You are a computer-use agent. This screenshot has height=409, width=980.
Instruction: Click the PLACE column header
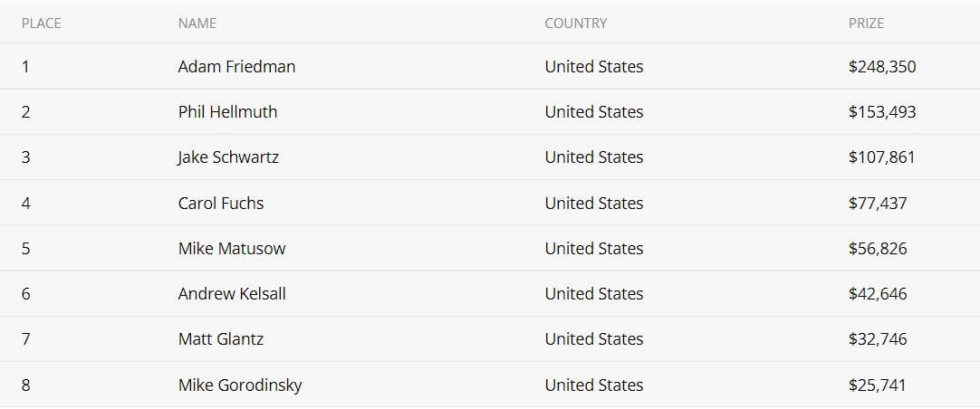[x=42, y=24]
